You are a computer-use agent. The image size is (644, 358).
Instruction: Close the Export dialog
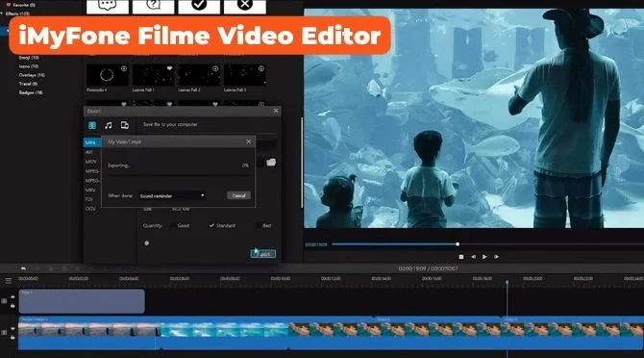[276, 111]
